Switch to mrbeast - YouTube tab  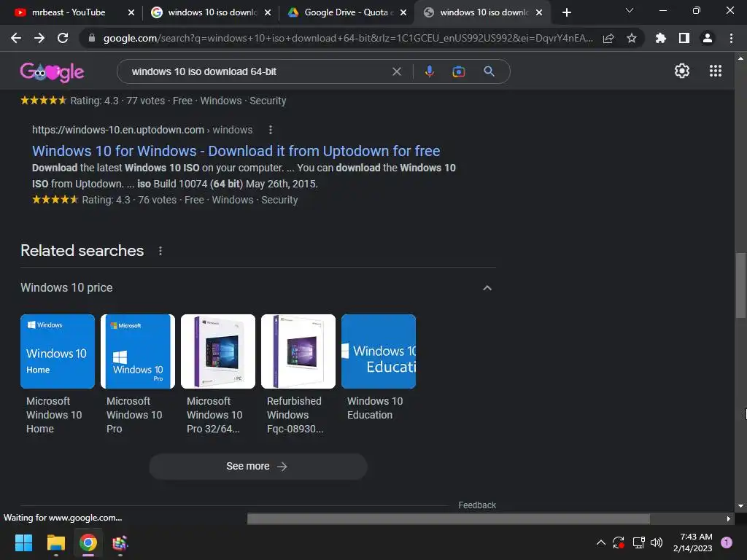pos(68,12)
